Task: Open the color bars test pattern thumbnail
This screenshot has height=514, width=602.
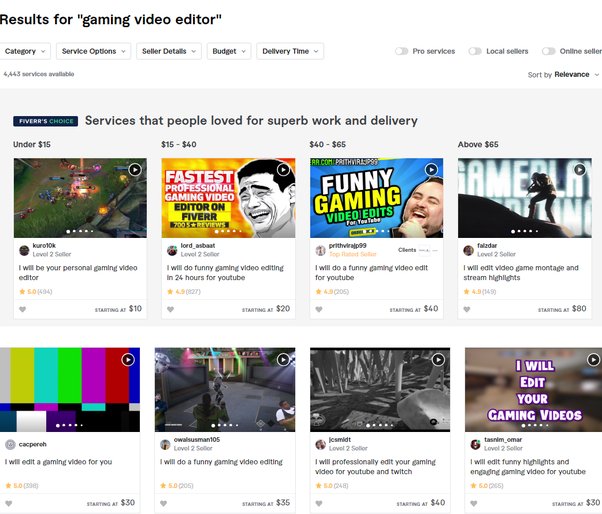Action: point(70,390)
